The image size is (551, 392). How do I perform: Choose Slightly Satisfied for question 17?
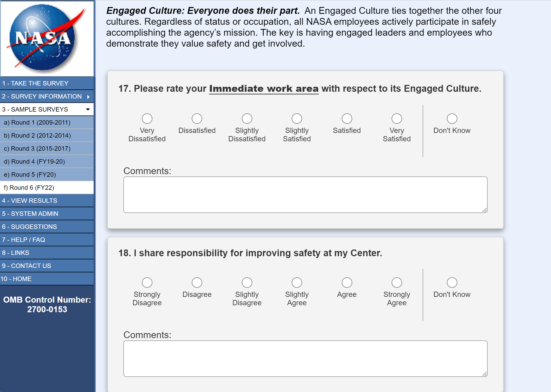click(x=297, y=119)
